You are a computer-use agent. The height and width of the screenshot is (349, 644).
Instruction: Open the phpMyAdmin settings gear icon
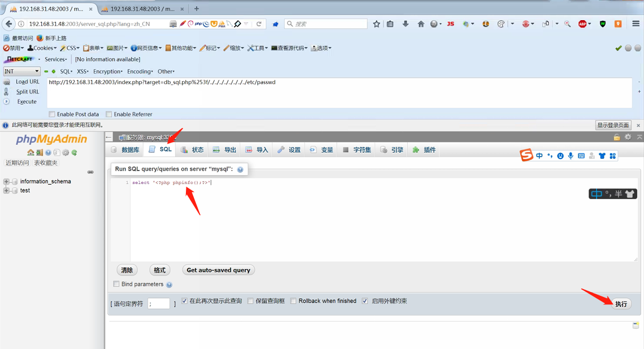tap(65, 152)
